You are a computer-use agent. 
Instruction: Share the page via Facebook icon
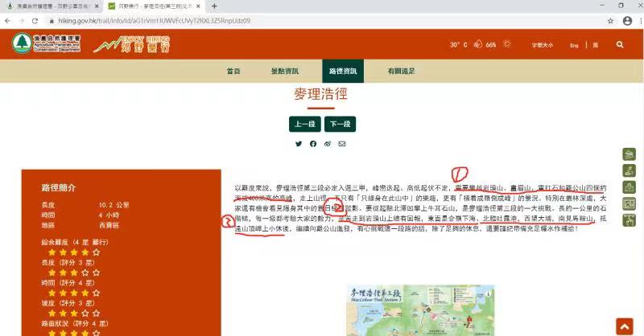coord(312,144)
